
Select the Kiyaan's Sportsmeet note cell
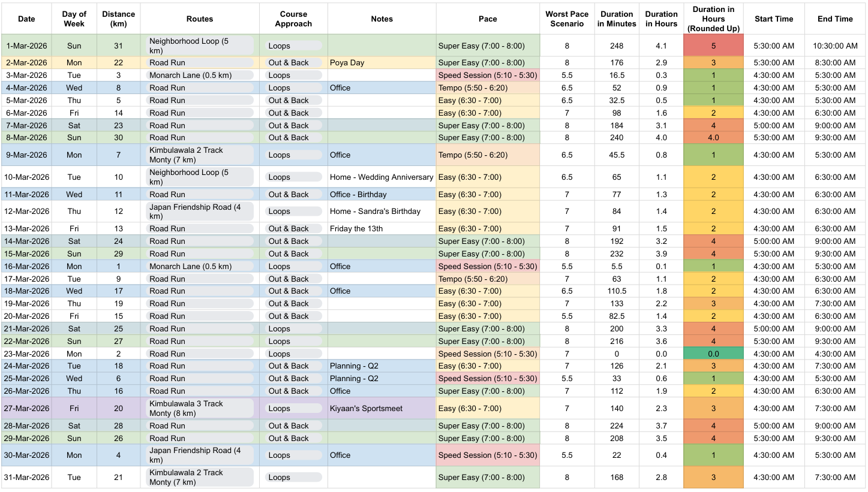[382, 409]
